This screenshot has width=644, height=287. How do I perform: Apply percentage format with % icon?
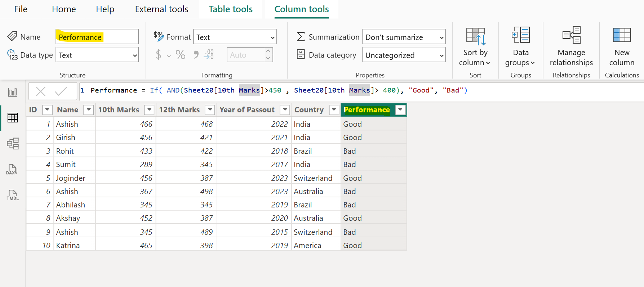180,55
